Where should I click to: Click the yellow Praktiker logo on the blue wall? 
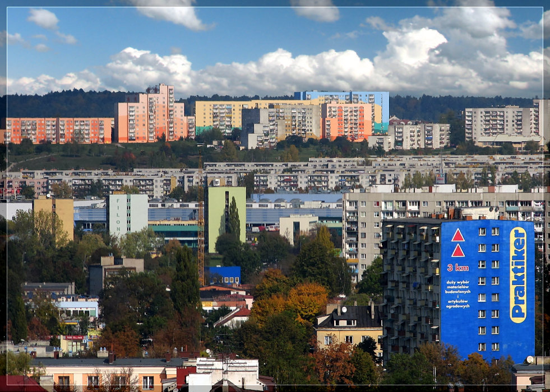tap(518, 274)
